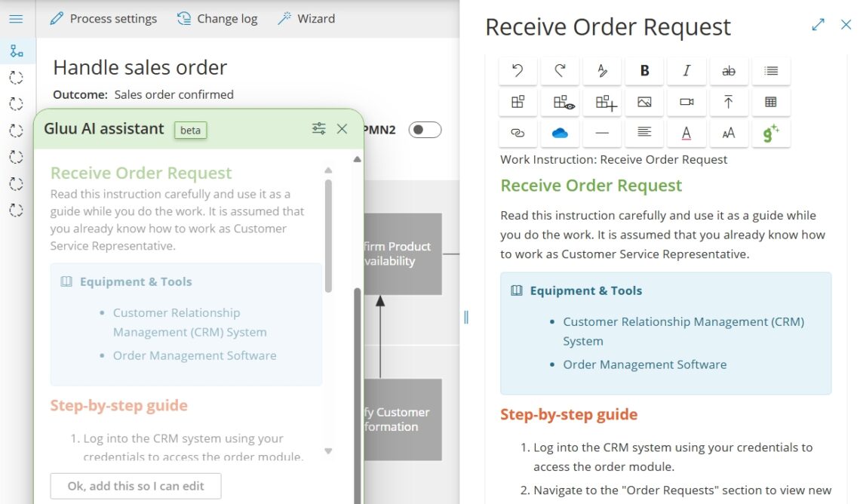
Task: Expand the Receive Order Request panel fullscreen
Action: [818, 25]
